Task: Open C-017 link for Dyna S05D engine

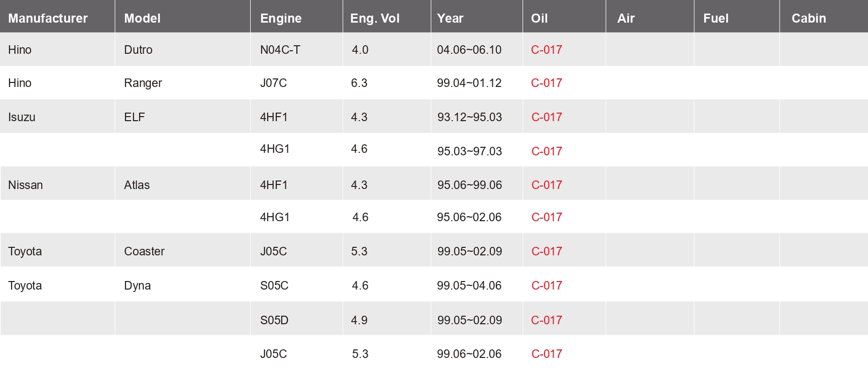Action: point(547,320)
